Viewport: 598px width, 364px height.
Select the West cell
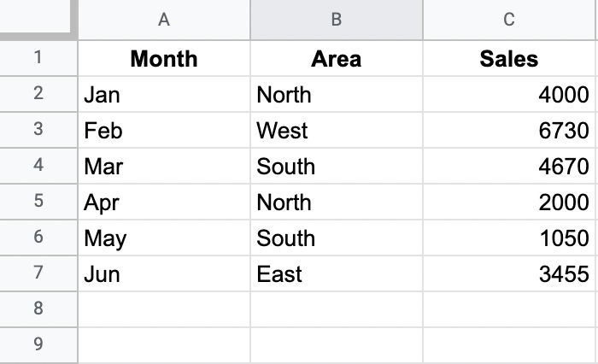click(337, 130)
